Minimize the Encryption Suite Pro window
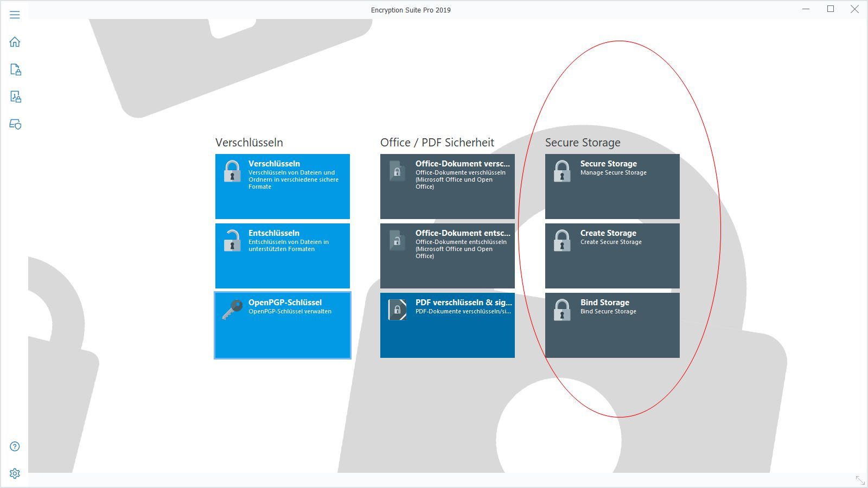 [x=806, y=9]
